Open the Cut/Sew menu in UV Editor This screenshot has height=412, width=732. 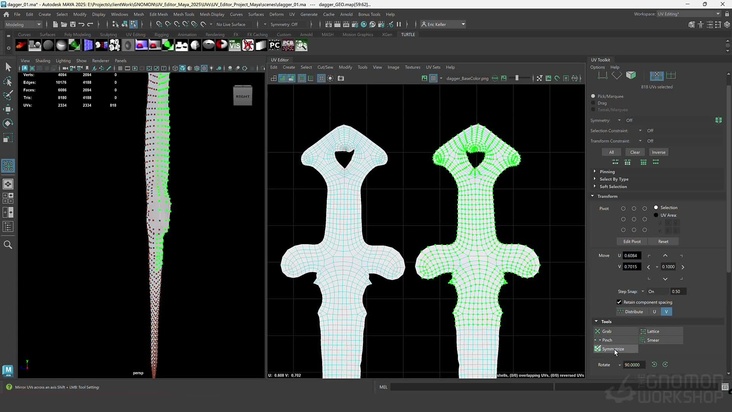325,67
